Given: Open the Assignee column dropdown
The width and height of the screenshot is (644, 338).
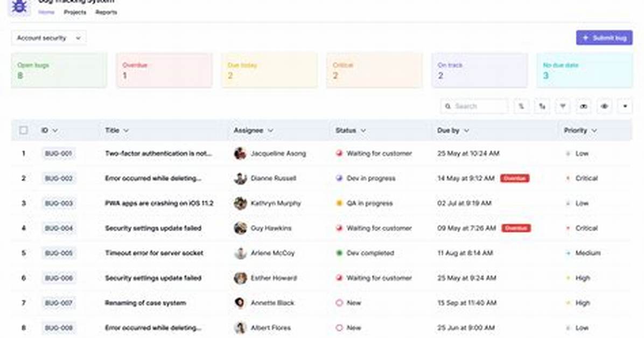Looking at the screenshot, I should pyautogui.click(x=270, y=131).
